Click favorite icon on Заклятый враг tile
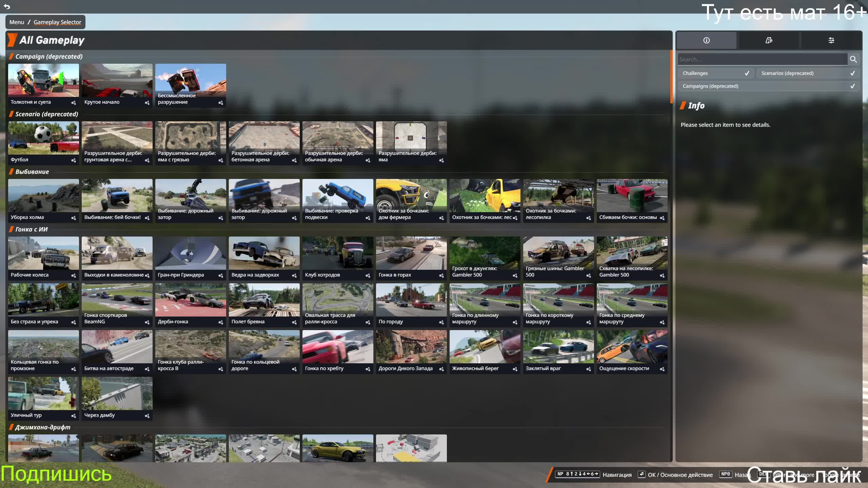 (x=589, y=369)
